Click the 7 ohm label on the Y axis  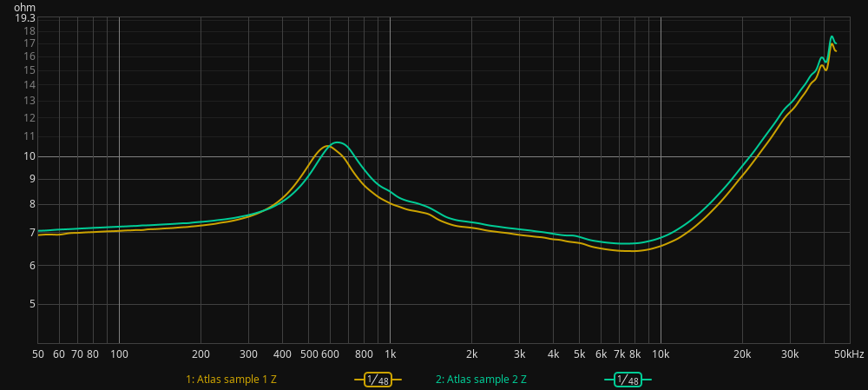point(31,233)
